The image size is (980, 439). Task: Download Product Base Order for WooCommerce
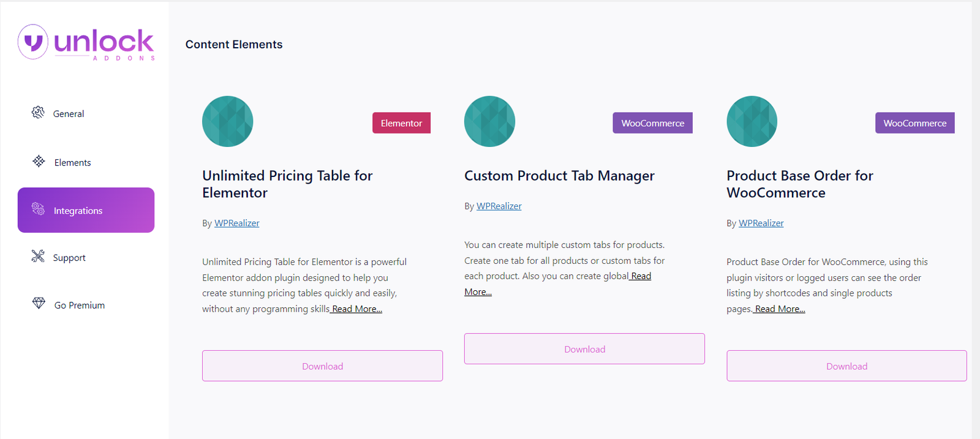tap(846, 366)
